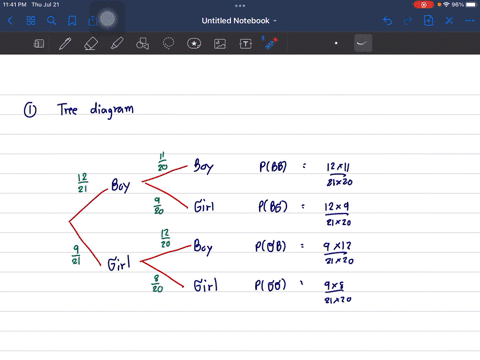Bookmark this page
This screenshot has width=480, height=360.
(72, 21)
